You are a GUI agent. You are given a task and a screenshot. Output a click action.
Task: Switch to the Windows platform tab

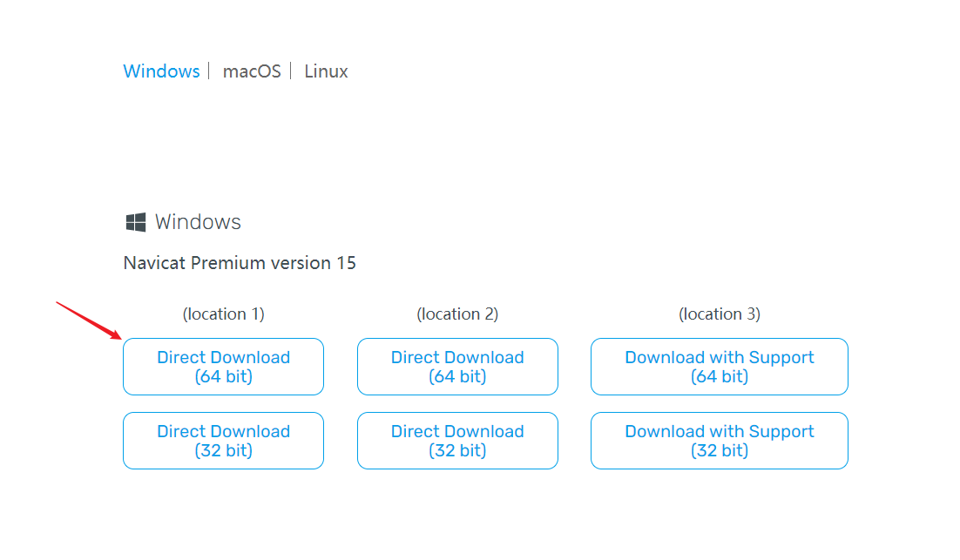pyautogui.click(x=161, y=71)
